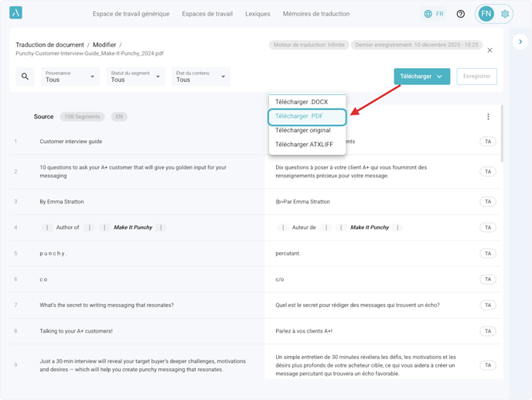Screen dimensions: 532x400
Task: Expand the right side panel arrow
Action: 520,42
